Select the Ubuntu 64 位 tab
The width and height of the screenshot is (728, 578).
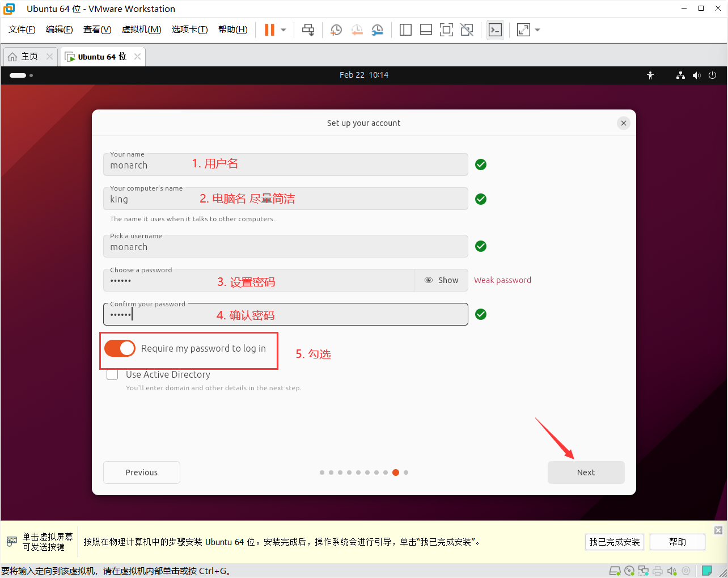pos(102,57)
